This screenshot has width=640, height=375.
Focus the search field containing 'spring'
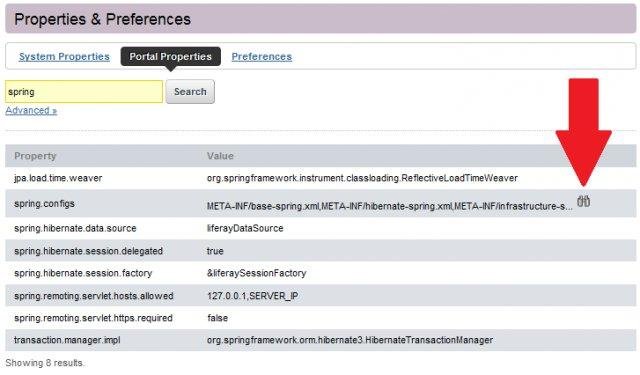tap(84, 91)
